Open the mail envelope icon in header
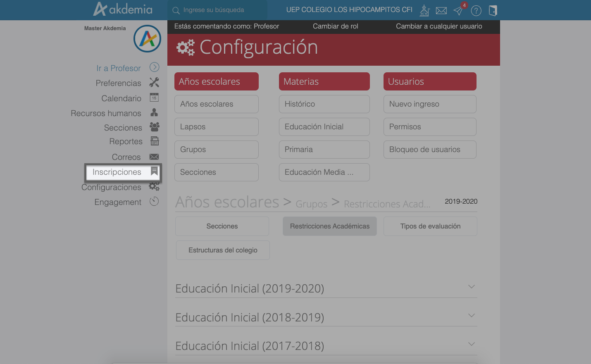The width and height of the screenshot is (591, 364). click(x=441, y=10)
